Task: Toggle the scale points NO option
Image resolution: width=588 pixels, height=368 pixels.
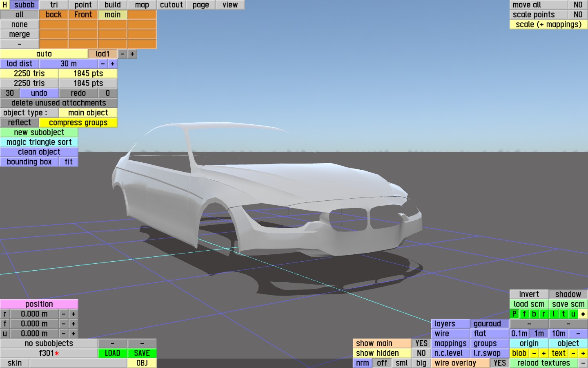Action: pyautogui.click(x=578, y=15)
